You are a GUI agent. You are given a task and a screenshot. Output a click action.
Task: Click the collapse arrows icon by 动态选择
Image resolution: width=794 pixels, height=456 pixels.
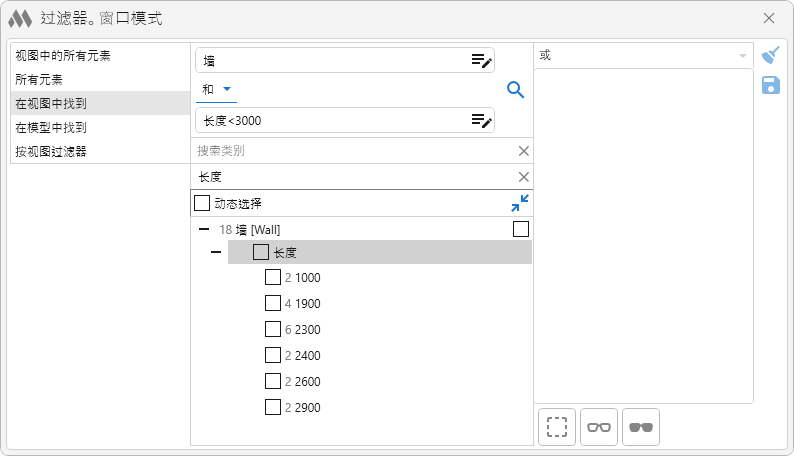(520, 203)
